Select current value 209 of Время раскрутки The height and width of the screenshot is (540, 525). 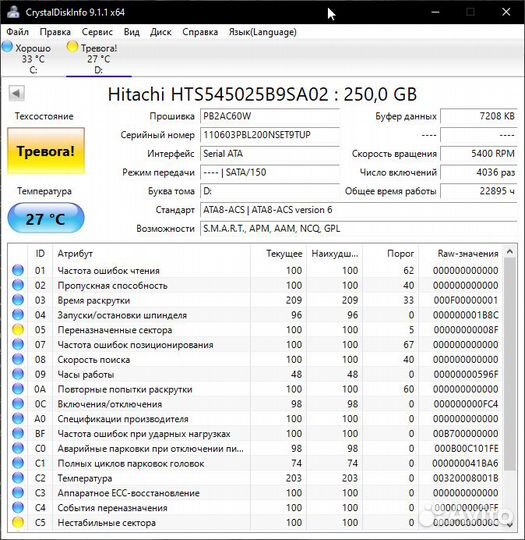[x=294, y=300]
